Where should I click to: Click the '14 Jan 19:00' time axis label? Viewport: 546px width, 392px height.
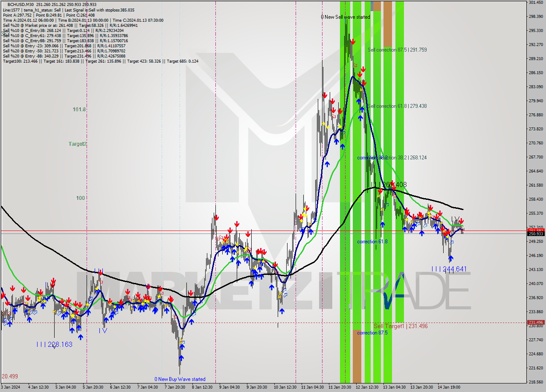click(449, 387)
